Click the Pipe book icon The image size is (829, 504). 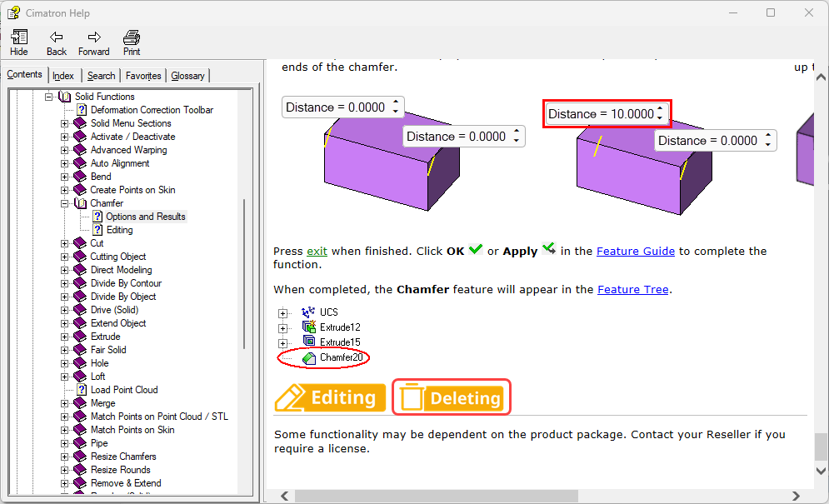[x=80, y=443]
